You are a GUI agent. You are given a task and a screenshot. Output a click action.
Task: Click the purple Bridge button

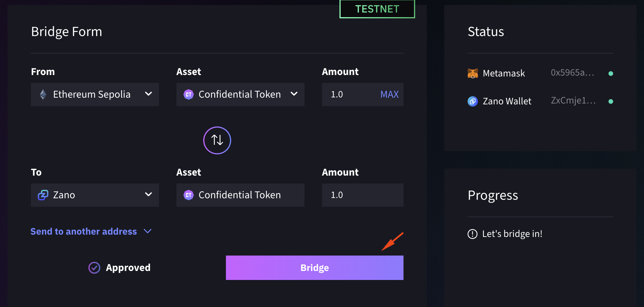coord(314,268)
